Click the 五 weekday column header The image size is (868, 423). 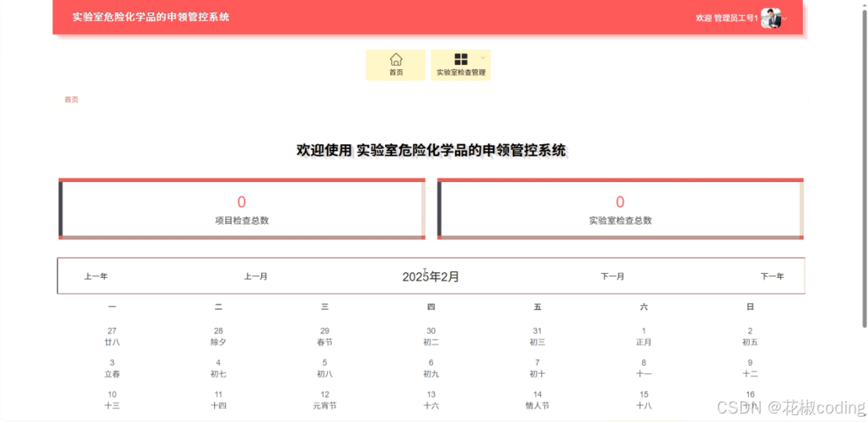[537, 307]
